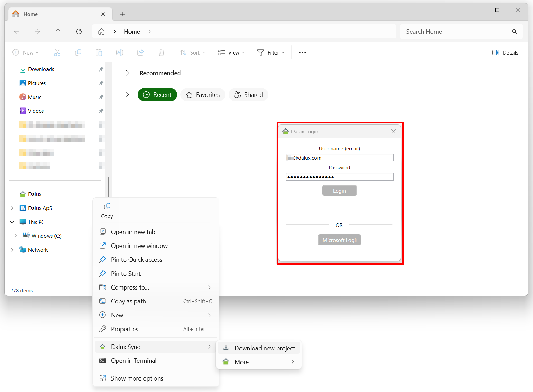
Task: Click the Share icon in the toolbar
Action: click(140, 52)
